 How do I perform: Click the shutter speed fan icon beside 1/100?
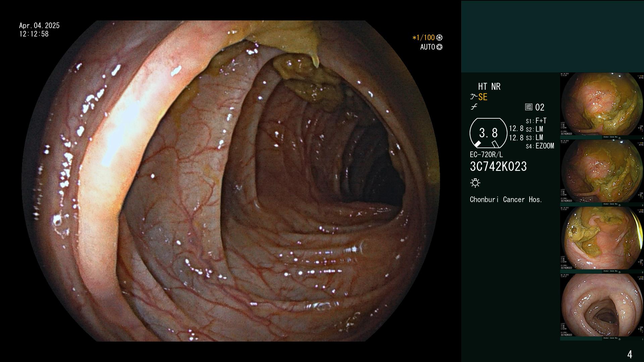pyautogui.click(x=439, y=38)
